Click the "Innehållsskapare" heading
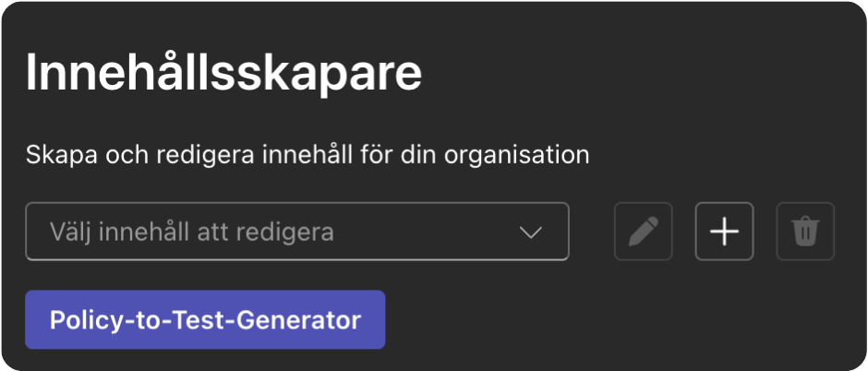Viewport: 868px width, 371px height. pos(223,74)
